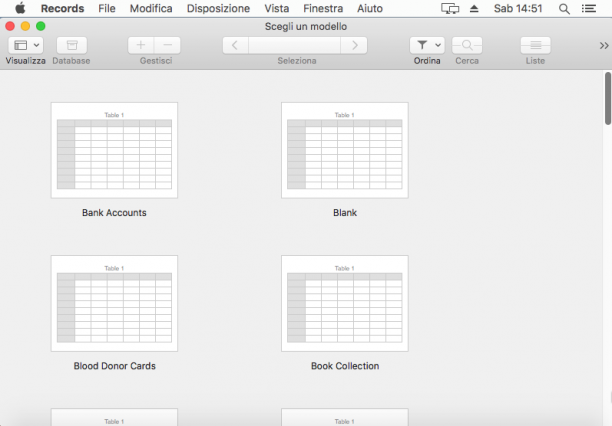Open the Vista menu
The width and height of the screenshot is (612, 426).
[x=277, y=8]
